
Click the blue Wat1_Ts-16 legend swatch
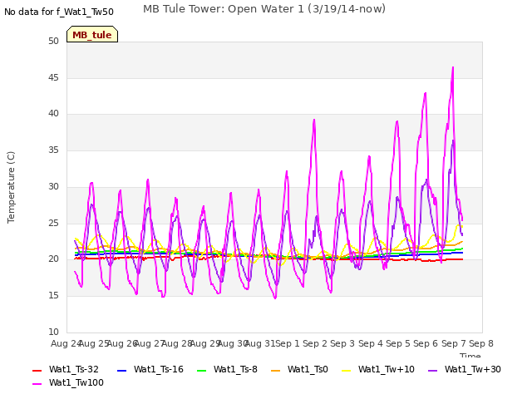(x=121, y=370)
